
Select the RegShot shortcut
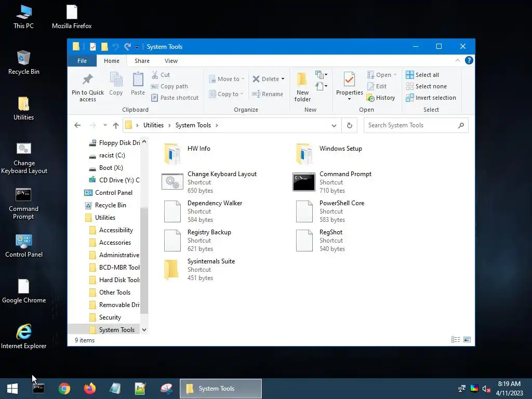pyautogui.click(x=320, y=240)
